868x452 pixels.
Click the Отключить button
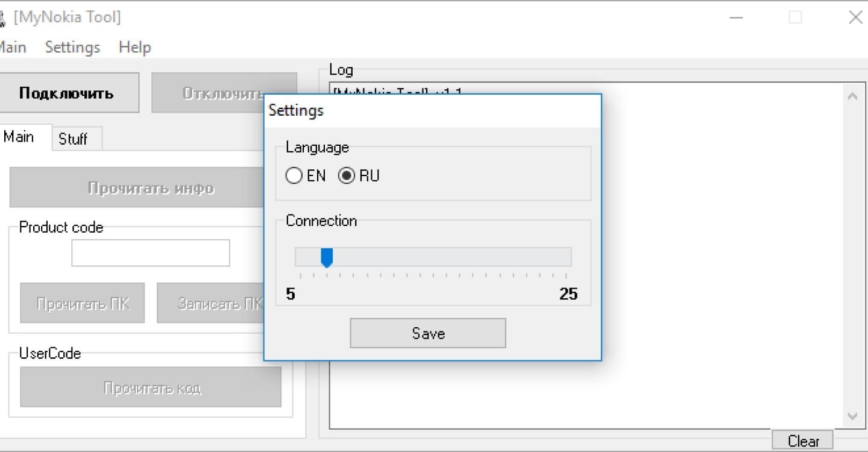coord(208,93)
